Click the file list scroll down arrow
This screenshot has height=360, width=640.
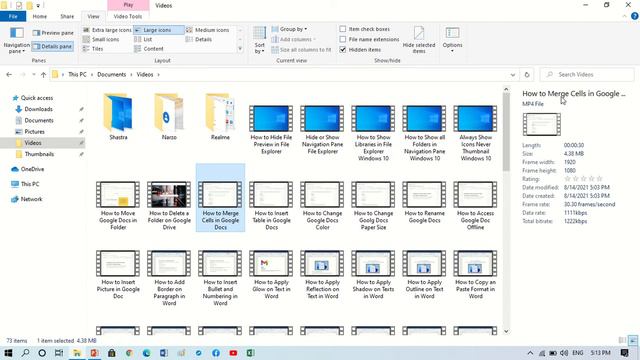coord(506,331)
